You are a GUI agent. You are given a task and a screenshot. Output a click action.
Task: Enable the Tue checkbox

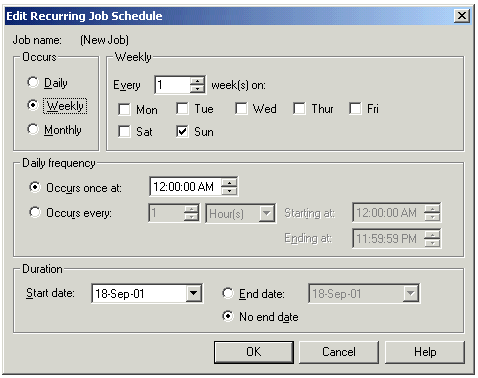pos(182,109)
